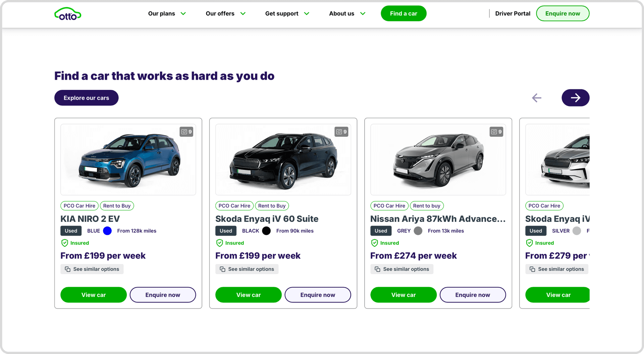The image size is (644, 354).
Task: Click Insured shield icon on Nissan Ariya card
Action: (375, 243)
